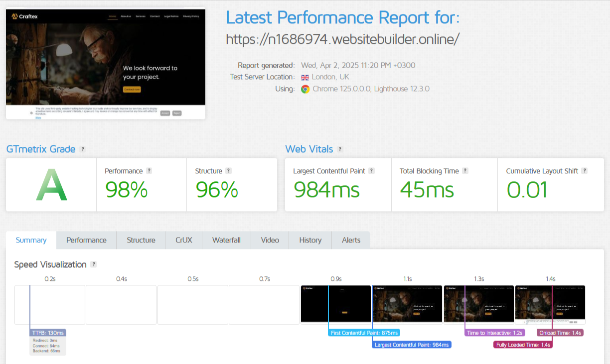This screenshot has width=610, height=364.
Task: Click the Craftex site screenshot thumbnail
Action: click(x=106, y=63)
